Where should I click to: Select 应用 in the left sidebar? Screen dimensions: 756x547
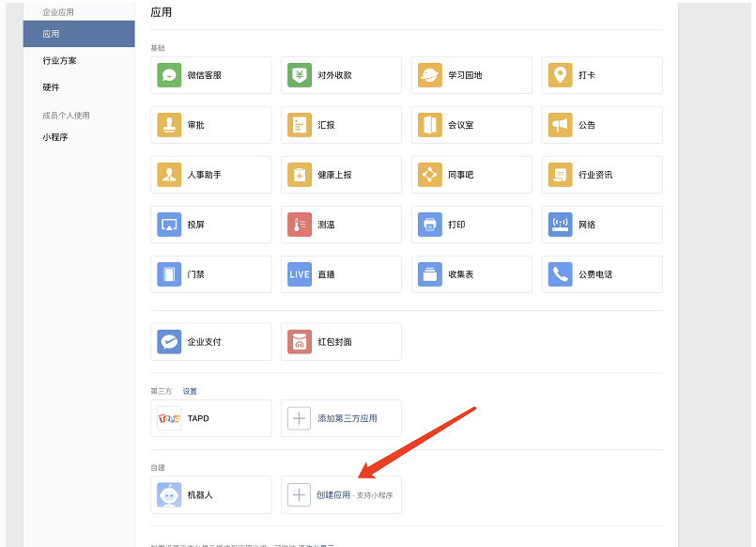(x=79, y=34)
